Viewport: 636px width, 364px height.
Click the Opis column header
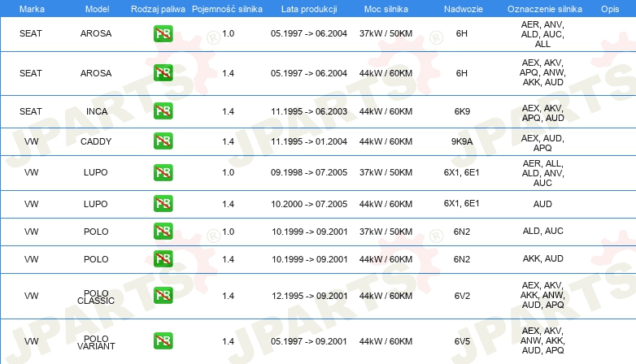pos(610,9)
